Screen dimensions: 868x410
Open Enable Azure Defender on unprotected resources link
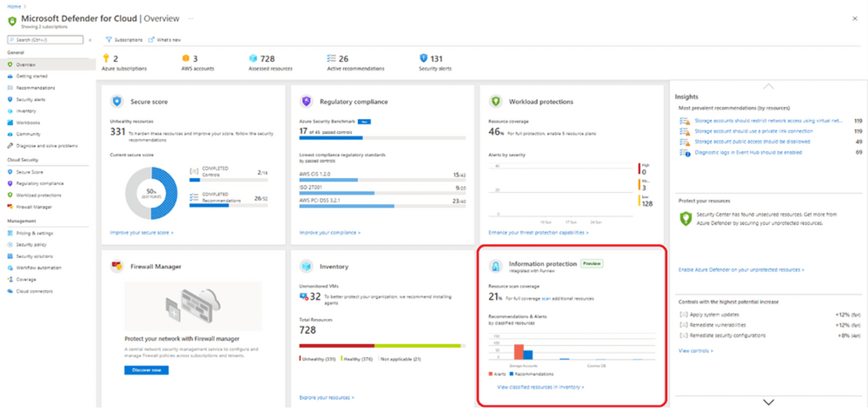pyautogui.click(x=741, y=270)
